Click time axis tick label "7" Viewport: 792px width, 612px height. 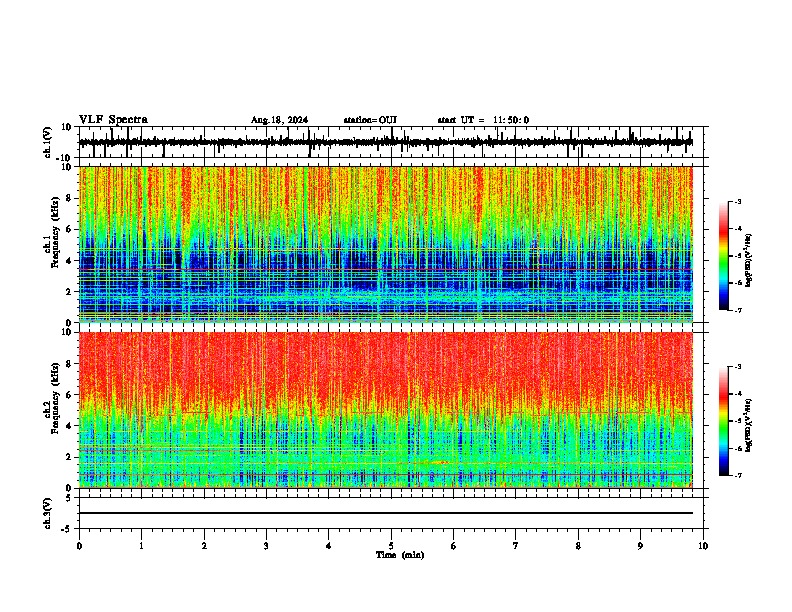coord(516,546)
